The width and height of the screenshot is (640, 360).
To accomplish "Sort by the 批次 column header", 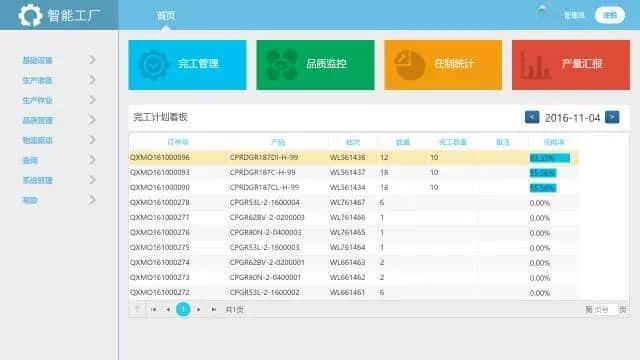I will point(353,142).
